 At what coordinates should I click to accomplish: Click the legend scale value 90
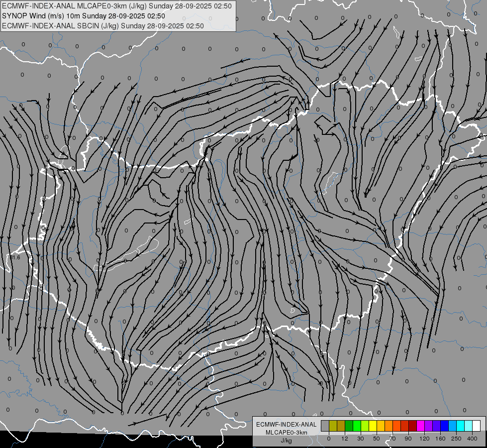click(408, 439)
